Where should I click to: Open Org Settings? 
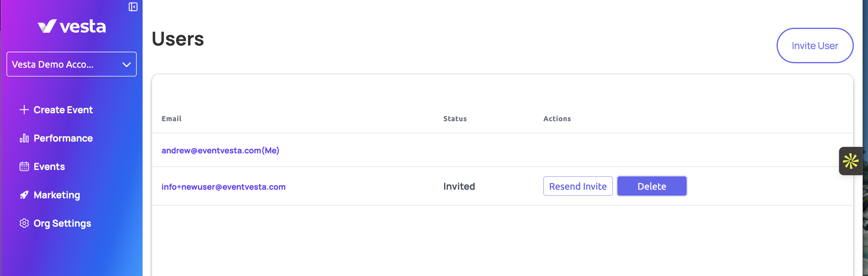[x=62, y=223]
